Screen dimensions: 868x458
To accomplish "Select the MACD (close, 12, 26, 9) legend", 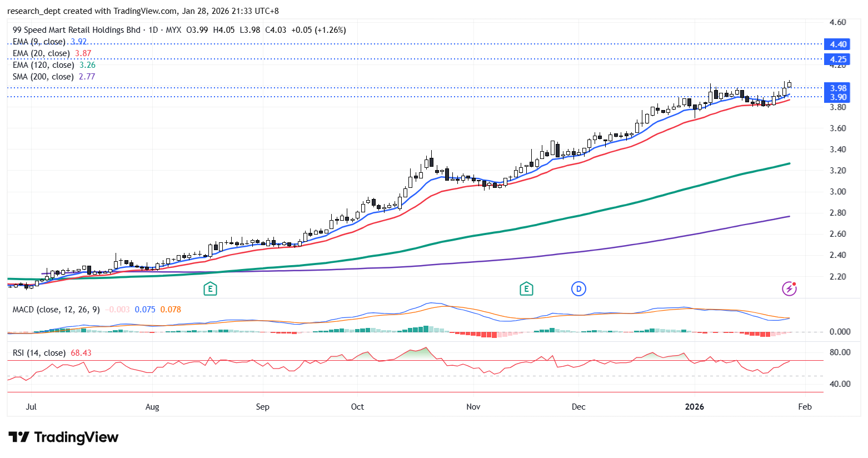I will [x=56, y=310].
